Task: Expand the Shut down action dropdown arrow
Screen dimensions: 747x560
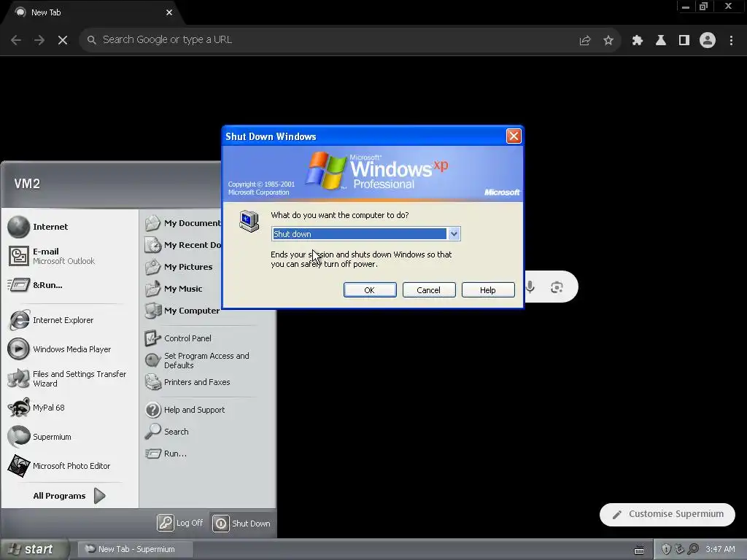Action: pyautogui.click(x=454, y=234)
